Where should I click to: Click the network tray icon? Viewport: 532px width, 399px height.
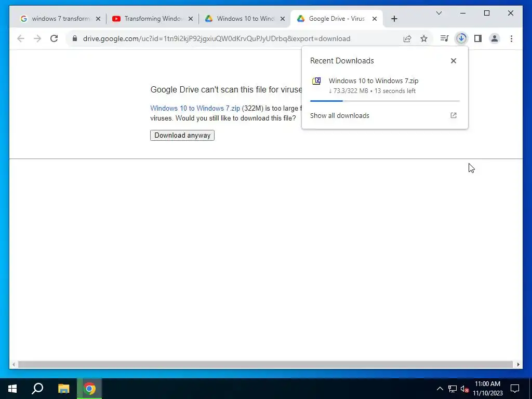coord(453,389)
